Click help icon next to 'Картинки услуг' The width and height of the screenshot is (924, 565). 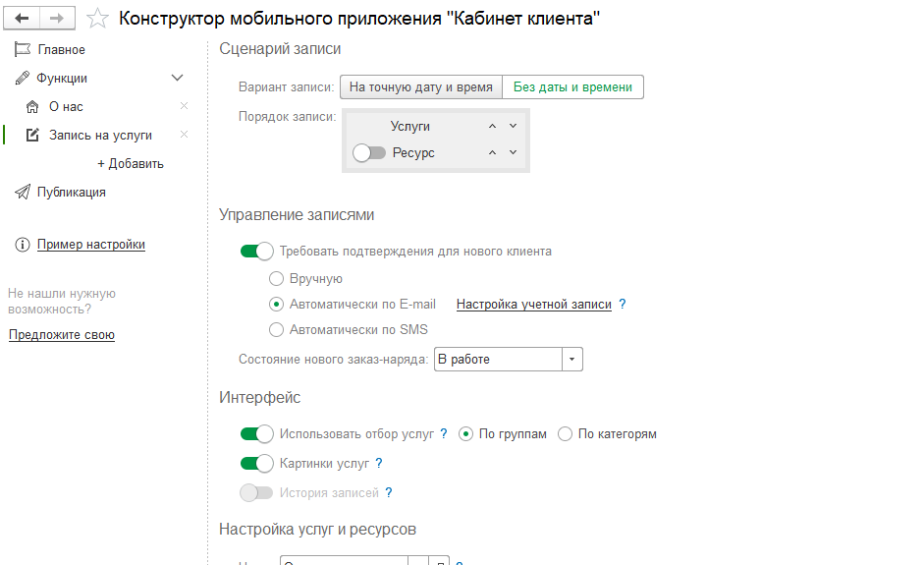(x=379, y=464)
